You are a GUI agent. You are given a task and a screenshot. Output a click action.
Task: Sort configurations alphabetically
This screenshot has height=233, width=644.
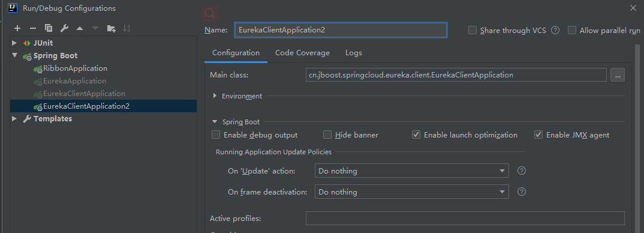click(x=127, y=28)
